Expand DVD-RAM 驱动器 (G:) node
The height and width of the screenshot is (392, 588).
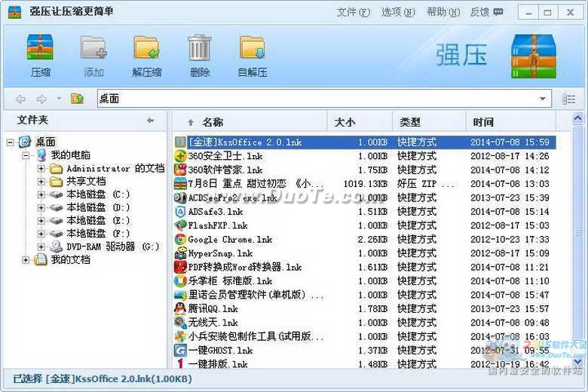[41, 247]
